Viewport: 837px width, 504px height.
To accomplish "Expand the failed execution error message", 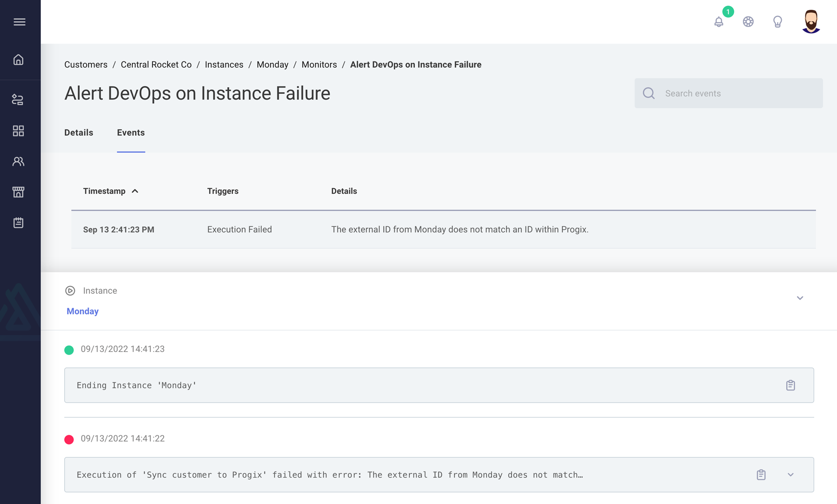I will click(x=790, y=475).
